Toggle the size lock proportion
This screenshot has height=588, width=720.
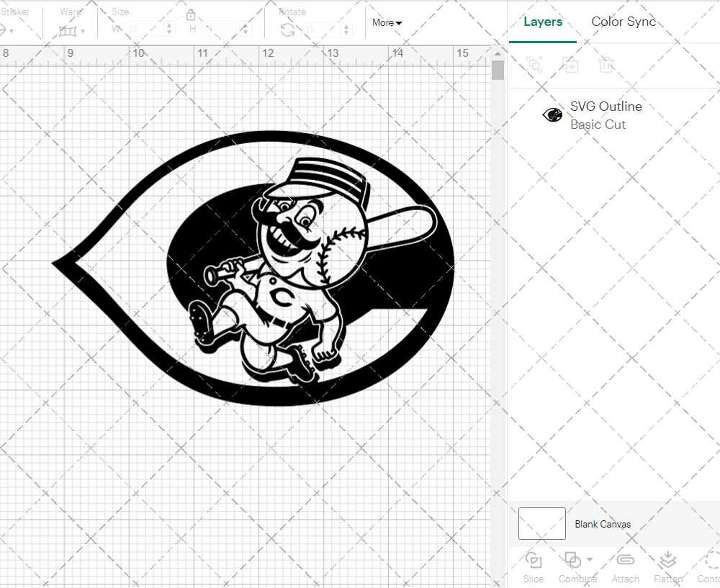191,14
